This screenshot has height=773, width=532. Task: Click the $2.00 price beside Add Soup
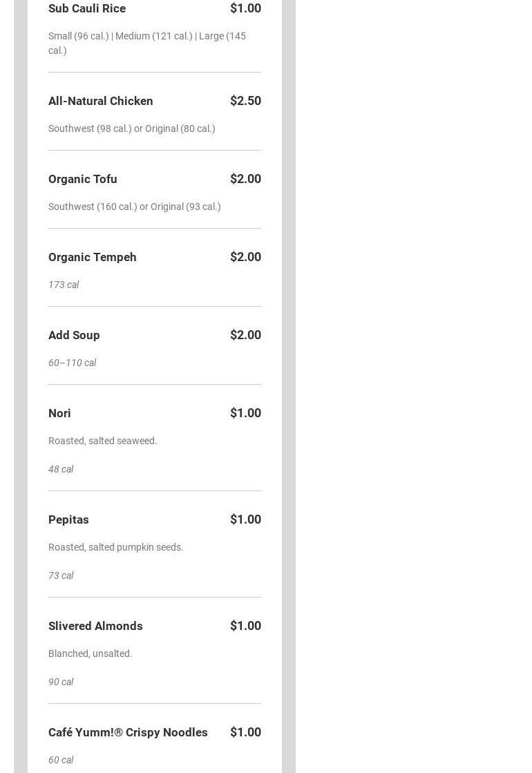tap(245, 335)
